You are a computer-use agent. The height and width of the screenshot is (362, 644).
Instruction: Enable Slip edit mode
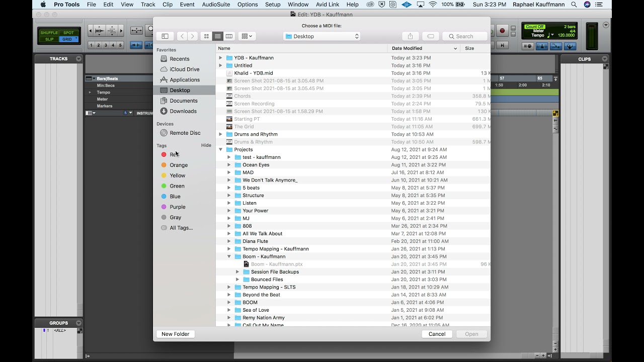click(49, 39)
